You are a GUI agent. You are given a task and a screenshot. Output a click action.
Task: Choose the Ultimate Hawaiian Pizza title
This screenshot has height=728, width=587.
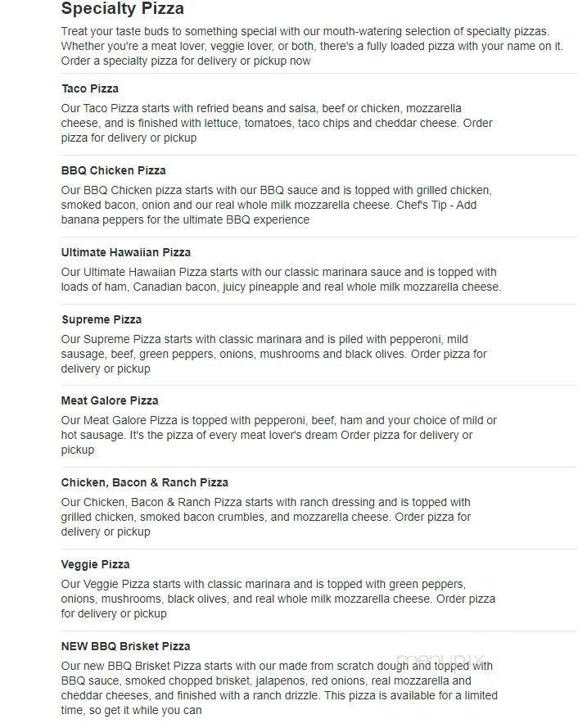click(125, 252)
